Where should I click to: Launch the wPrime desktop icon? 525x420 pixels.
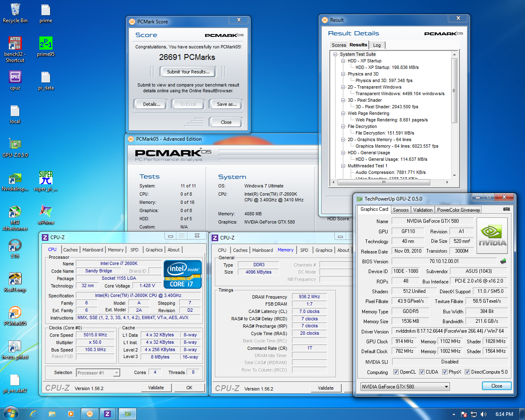click(46, 215)
